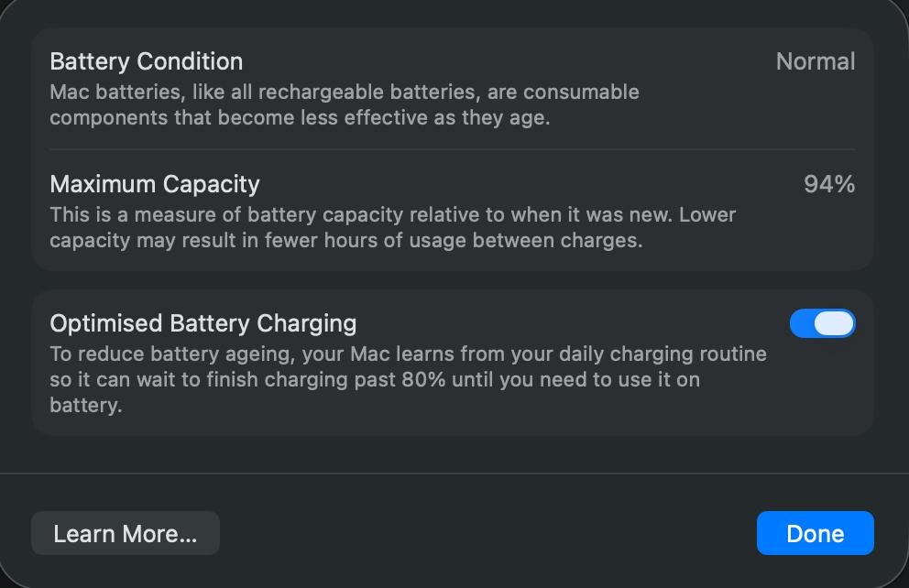The height and width of the screenshot is (588, 909).
Task: Click the Battery Condition heading
Action: [147, 61]
